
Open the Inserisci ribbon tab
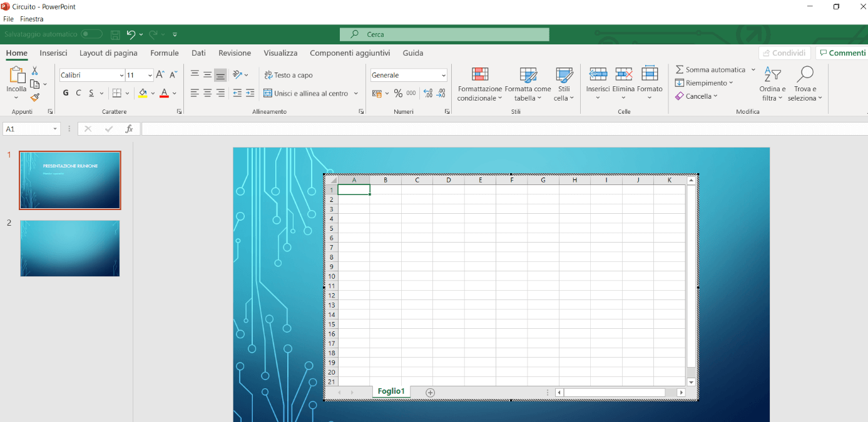pyautogui.click(x=53, y=53)
